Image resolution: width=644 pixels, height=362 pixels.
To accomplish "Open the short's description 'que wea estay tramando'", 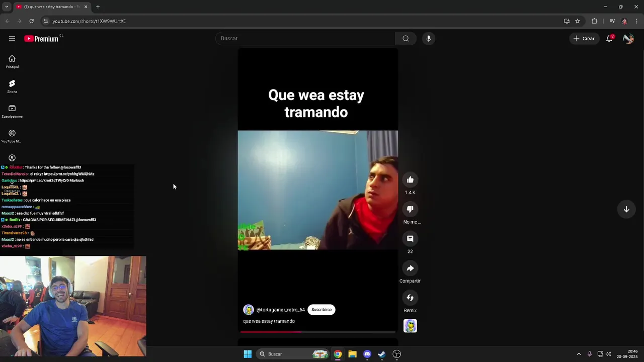I will (x=269, y=321).
